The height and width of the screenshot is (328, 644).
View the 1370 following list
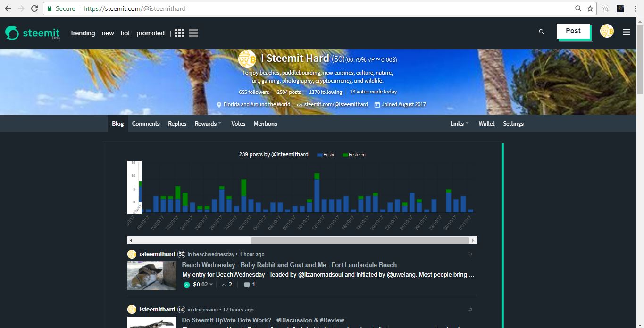point(326,92)
